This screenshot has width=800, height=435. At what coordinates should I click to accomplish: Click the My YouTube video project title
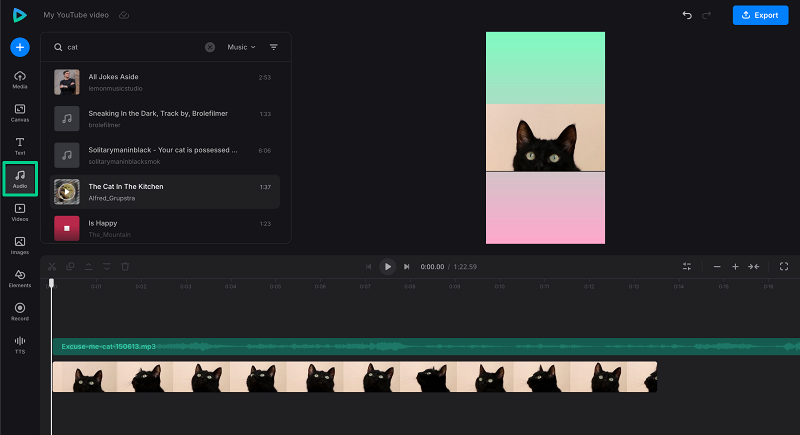pyautogui.click(x=76, y=15)
